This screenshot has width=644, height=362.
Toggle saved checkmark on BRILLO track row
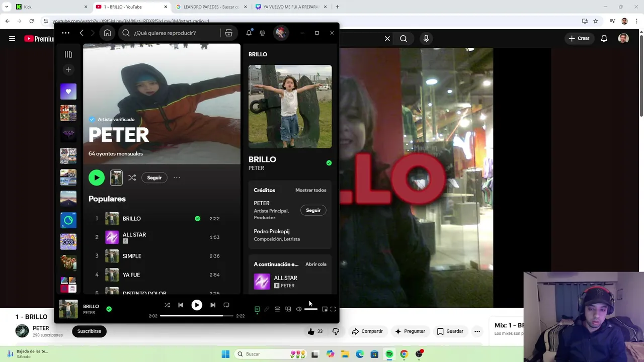pos(197,218)
